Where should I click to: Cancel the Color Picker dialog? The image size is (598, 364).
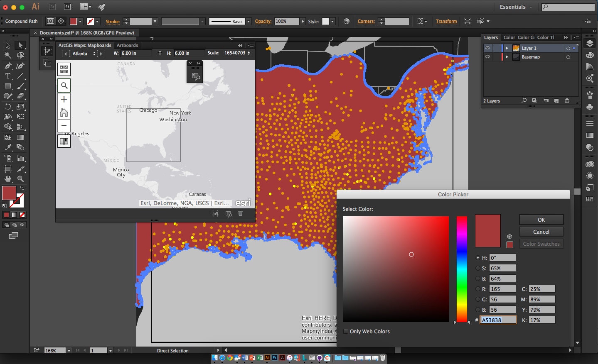(541, 232)
